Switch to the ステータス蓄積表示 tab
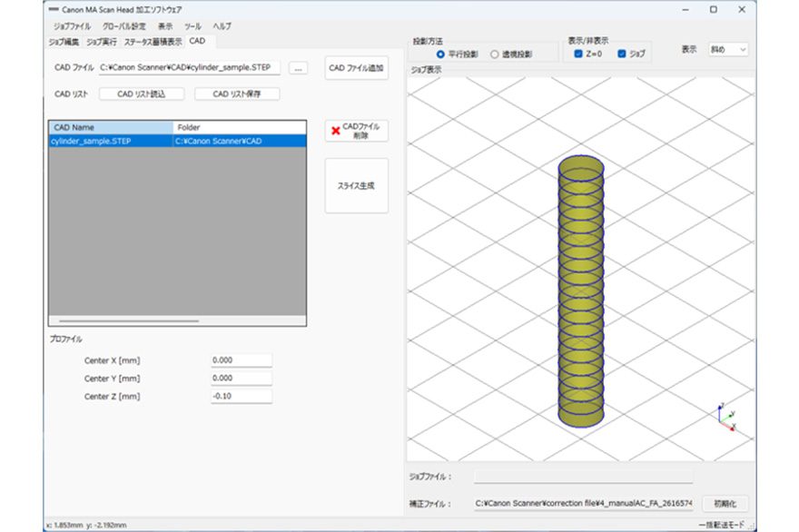This screenshot has height=532, width=799. pos(153,42)
